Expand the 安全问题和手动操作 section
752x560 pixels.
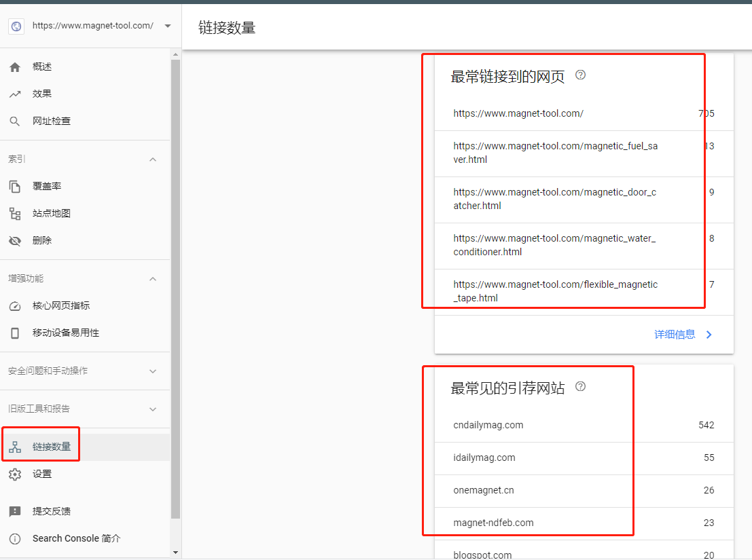[153, 371]
